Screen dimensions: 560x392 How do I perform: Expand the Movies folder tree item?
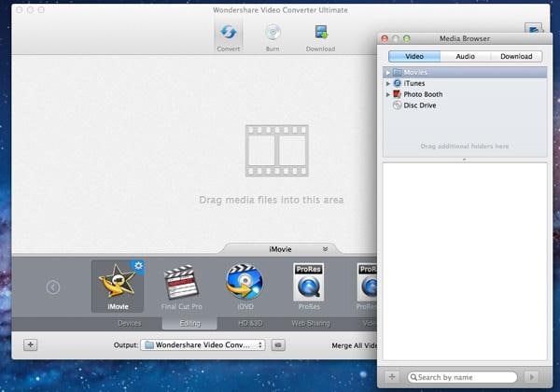[x=388, y=73]
